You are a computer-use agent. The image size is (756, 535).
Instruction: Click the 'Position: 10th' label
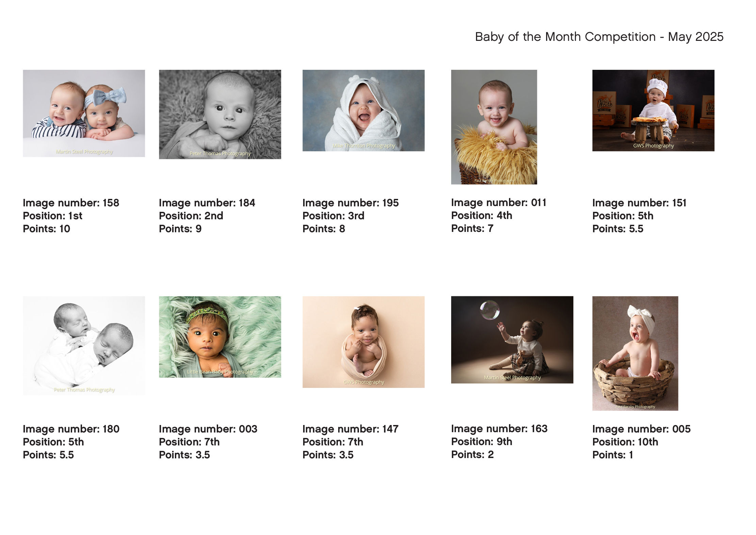[x=625, y=442]
